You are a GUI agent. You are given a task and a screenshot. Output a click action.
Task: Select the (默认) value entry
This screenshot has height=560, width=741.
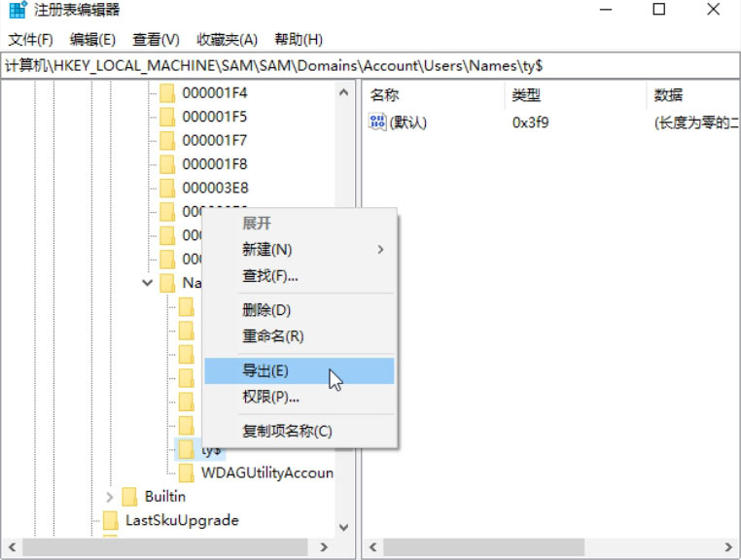pos(407,122)
